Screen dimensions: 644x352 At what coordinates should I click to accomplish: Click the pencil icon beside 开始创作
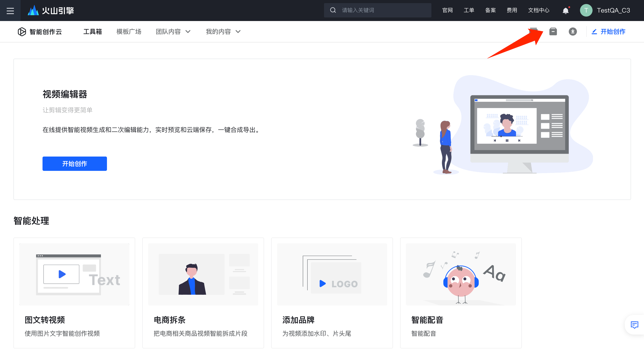594,32
